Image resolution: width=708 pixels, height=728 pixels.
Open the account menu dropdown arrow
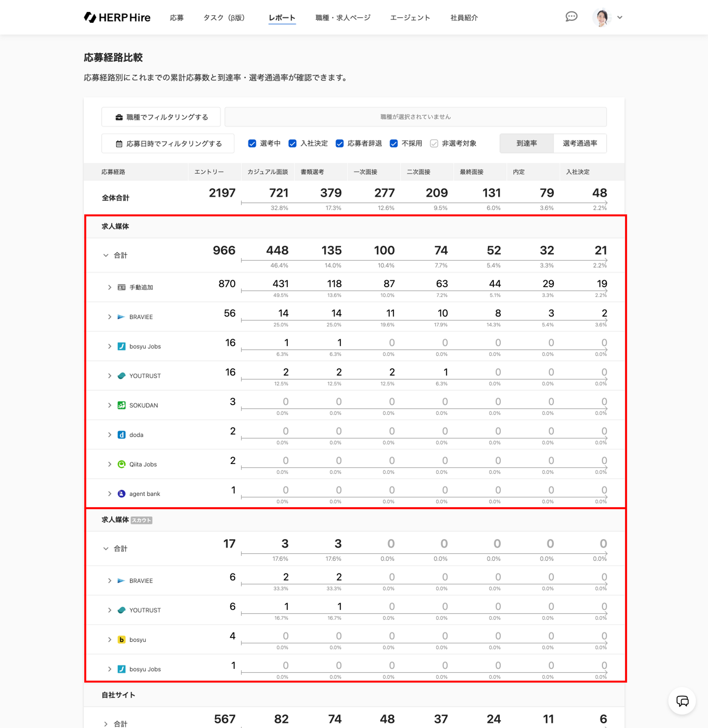click(619, 17)
